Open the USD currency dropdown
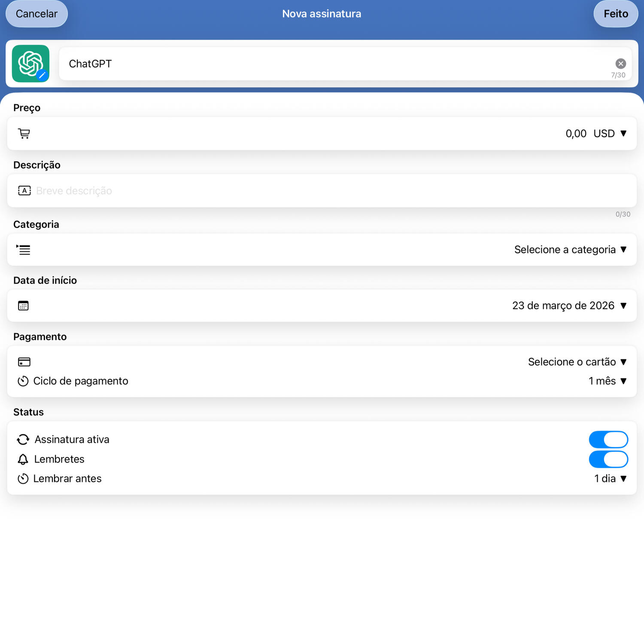This screenshot has height=644, width=644. click(610, 134)
